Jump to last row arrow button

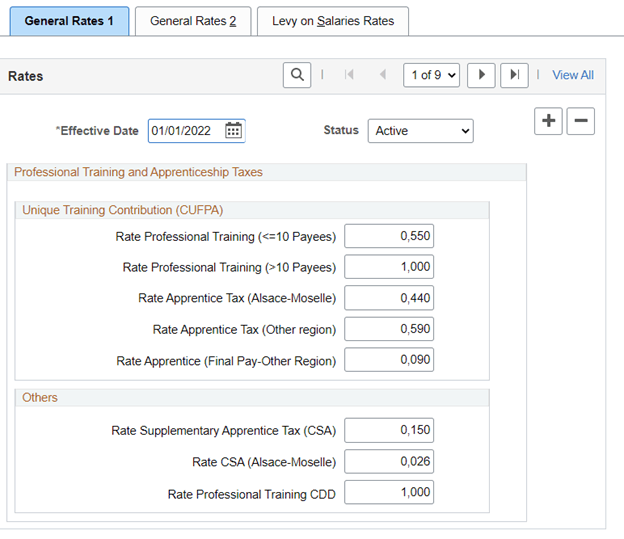514,75
